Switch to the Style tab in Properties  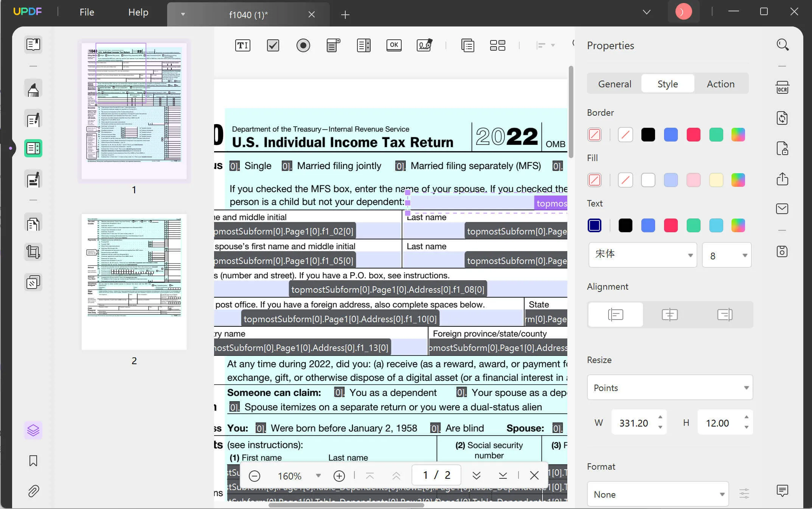click(667, 83)
